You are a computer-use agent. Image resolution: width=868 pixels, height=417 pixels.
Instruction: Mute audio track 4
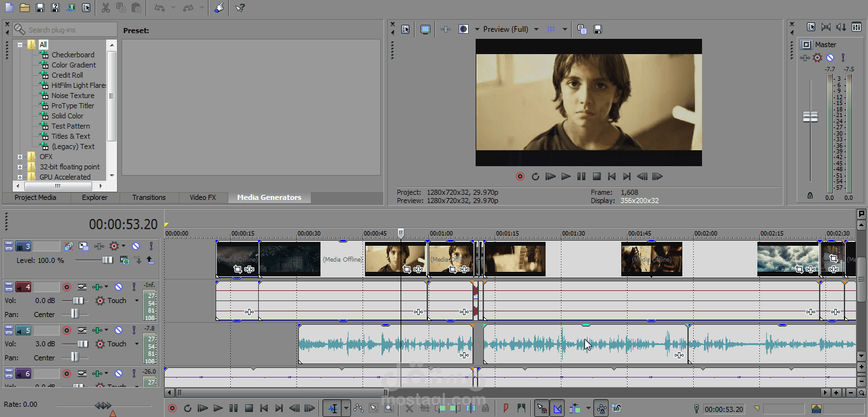point(118,287)
